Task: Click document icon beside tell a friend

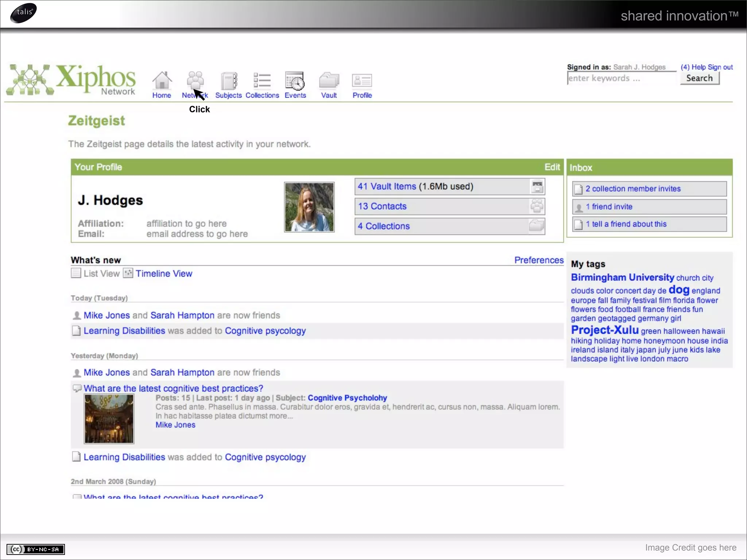Action: click(578, 225)
